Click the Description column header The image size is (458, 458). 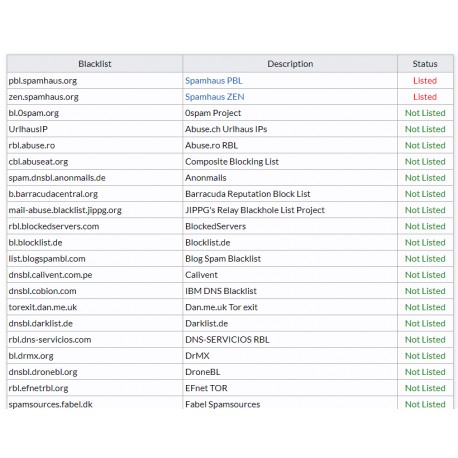coord(290,64)
